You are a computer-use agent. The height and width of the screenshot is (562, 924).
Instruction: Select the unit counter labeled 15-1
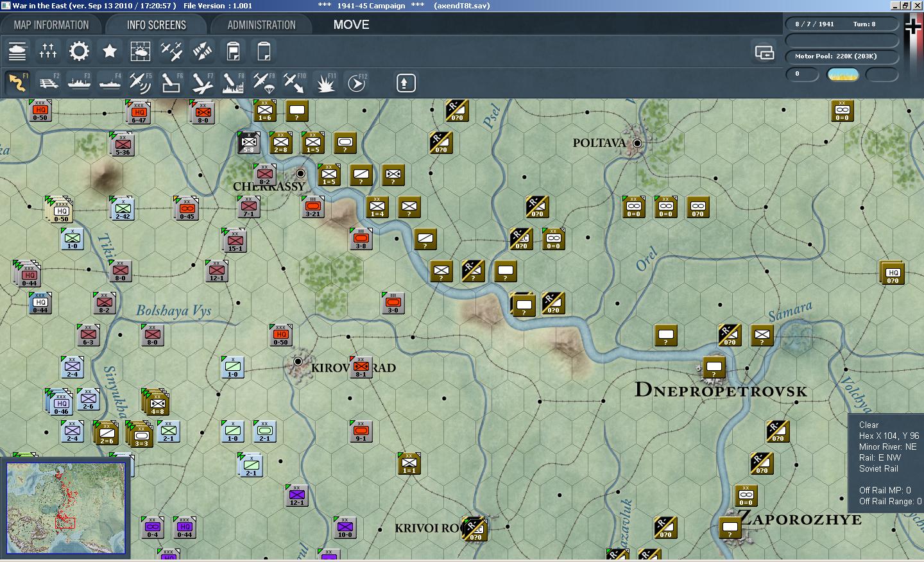tap(235, 241)
